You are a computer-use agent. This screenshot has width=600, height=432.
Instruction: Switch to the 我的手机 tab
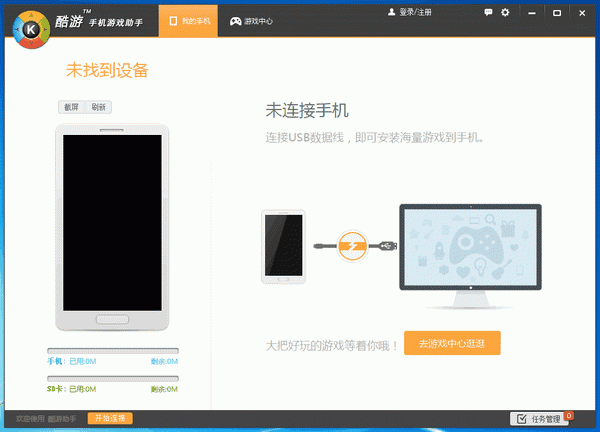coord(188,21)
